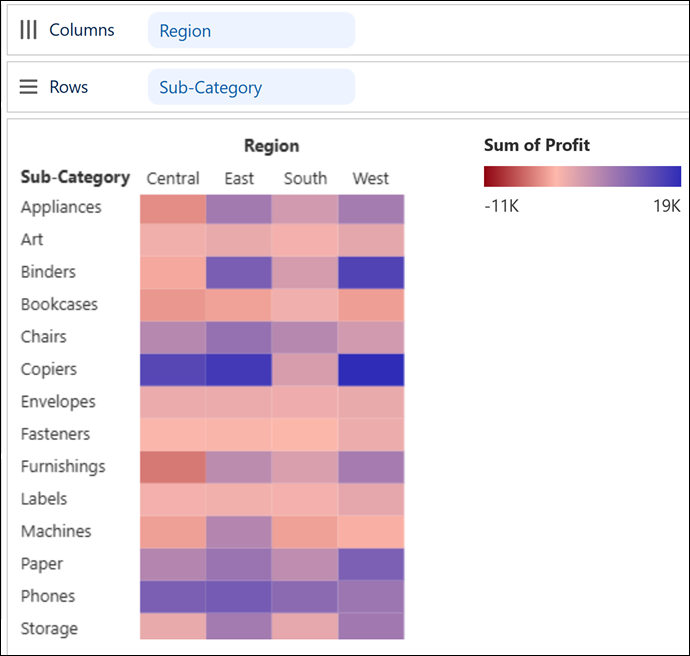Click the Copiers West heatmap cell
The width and height of the screenshot is (690, 656).
point(371,370)
